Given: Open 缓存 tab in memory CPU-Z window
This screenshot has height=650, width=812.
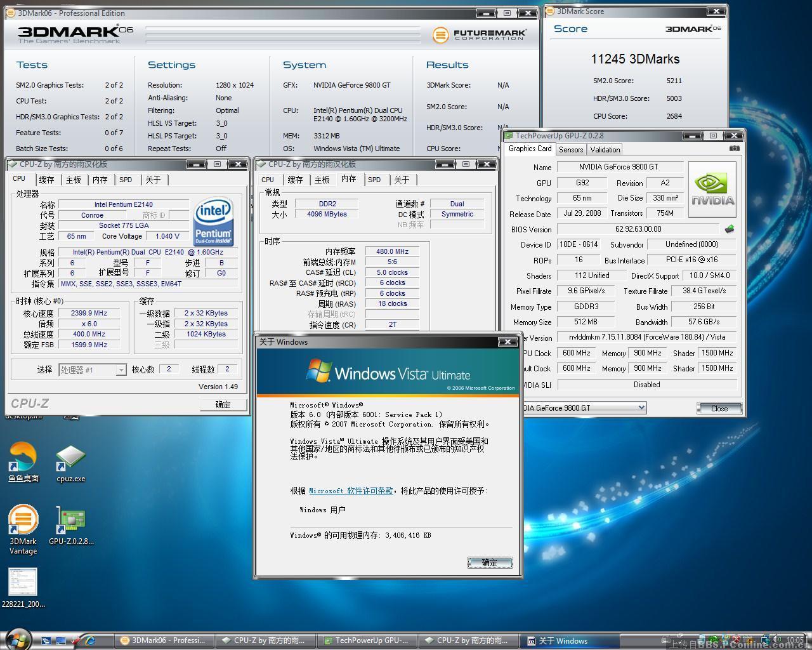Looking at the screenshot, I should (x=295, y=180).
